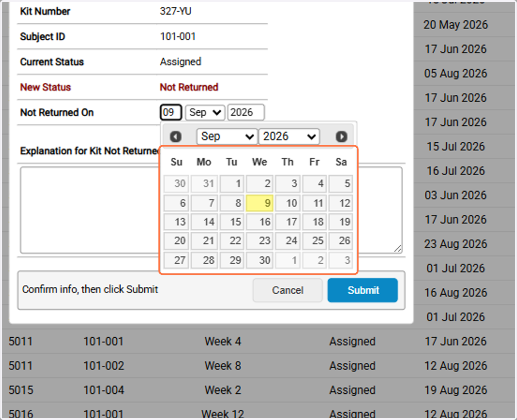Screen dimensions: 517x420
Task: Click date 20 May 2026 in background table
Action: point(456,25)
